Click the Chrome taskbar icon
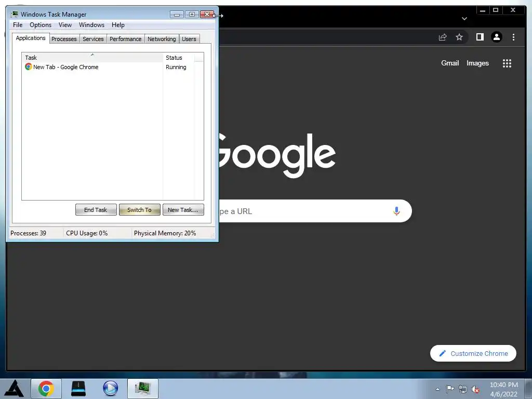The height and width of the screenshot is (399, 532). click(46, 389)
